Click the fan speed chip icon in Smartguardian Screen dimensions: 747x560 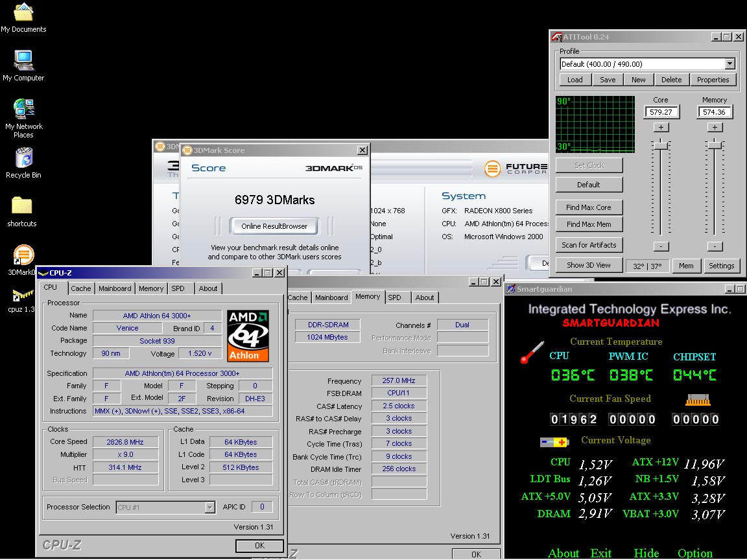click(x=698, y=399)
